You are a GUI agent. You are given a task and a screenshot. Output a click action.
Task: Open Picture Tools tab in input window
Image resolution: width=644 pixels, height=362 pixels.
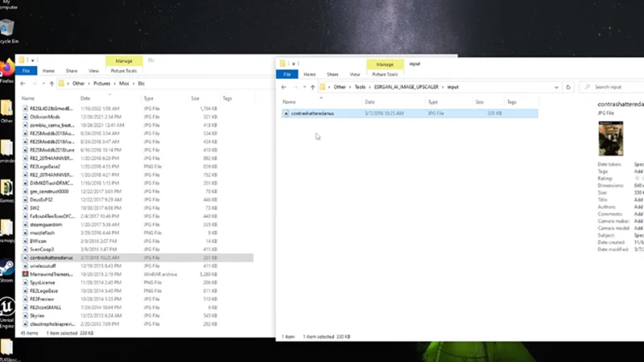coord(385,74)
